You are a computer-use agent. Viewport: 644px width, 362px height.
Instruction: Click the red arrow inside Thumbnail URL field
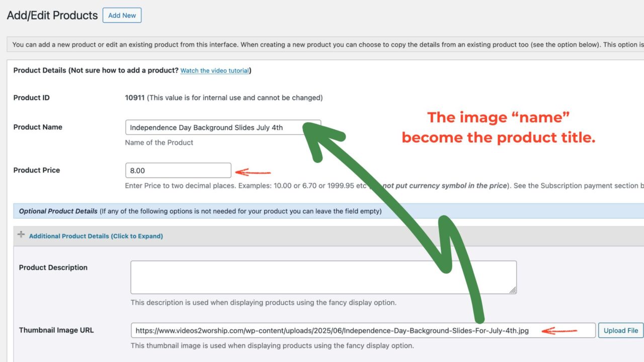(x=559, y=331)
